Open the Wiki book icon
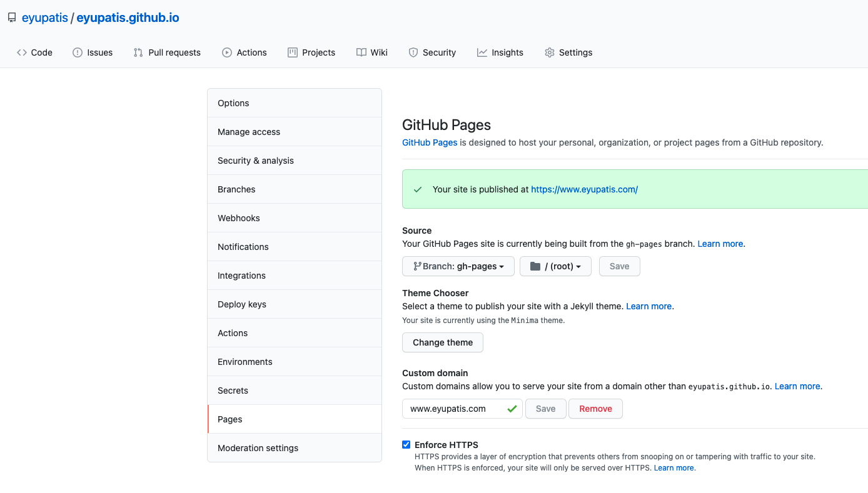 [360, 52]
